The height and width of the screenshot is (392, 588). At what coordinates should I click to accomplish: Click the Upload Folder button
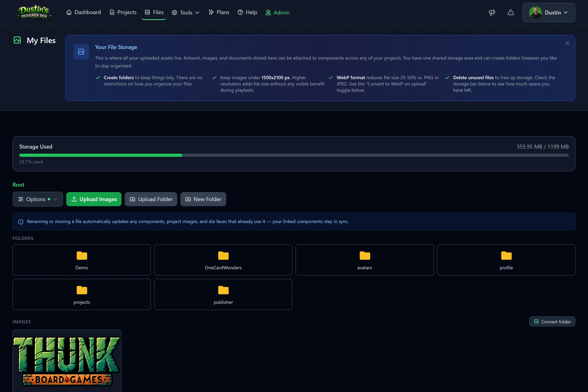151,199
